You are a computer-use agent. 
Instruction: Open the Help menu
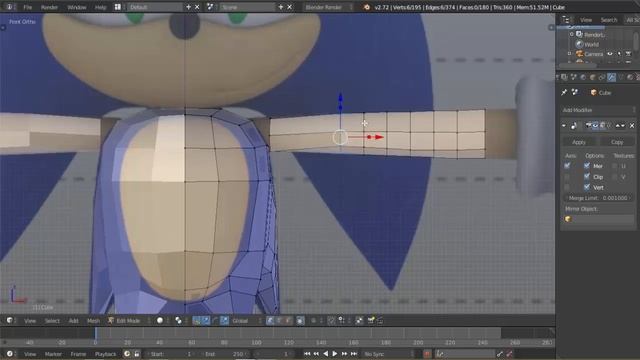pos(100,7)
